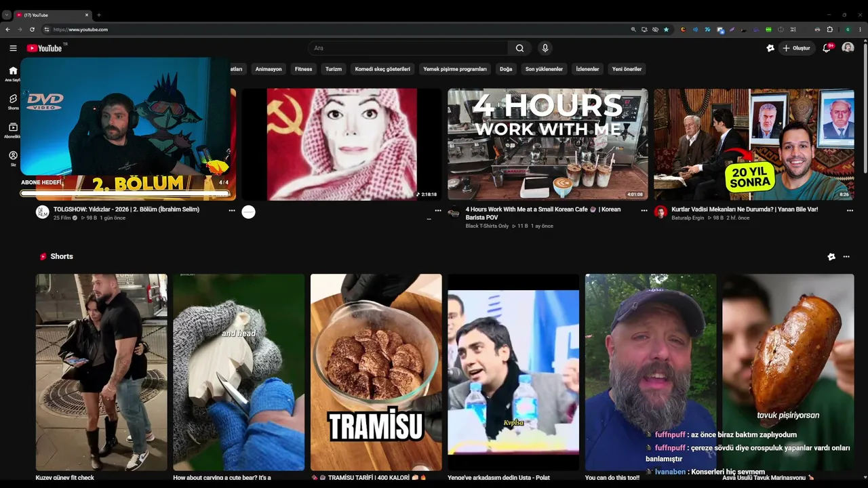Select the Yeni öneriler chip
This screenshot has width=868, height=488.
pyautogui.click(x=627, y=69)
